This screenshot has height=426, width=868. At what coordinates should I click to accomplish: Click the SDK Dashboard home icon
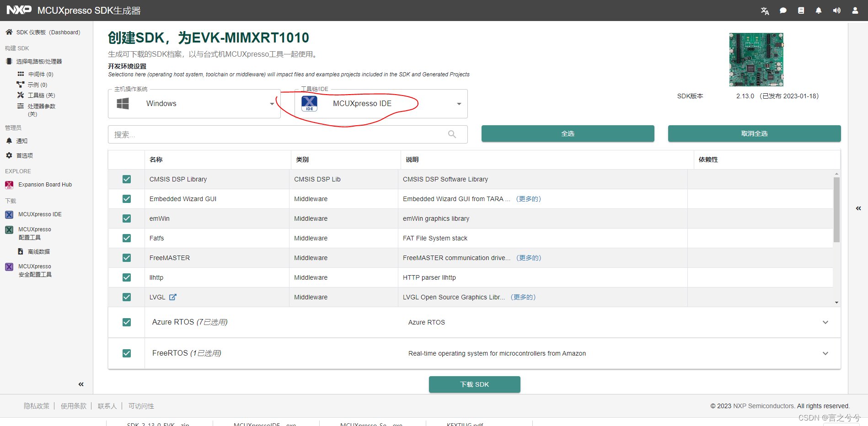(9, 32)
